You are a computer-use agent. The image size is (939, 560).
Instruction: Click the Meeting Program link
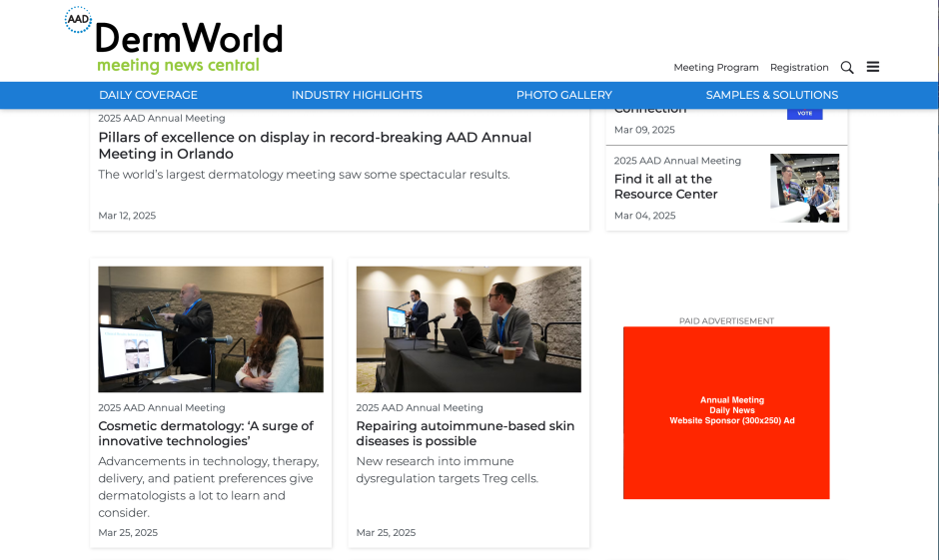[x=715, y=68]
